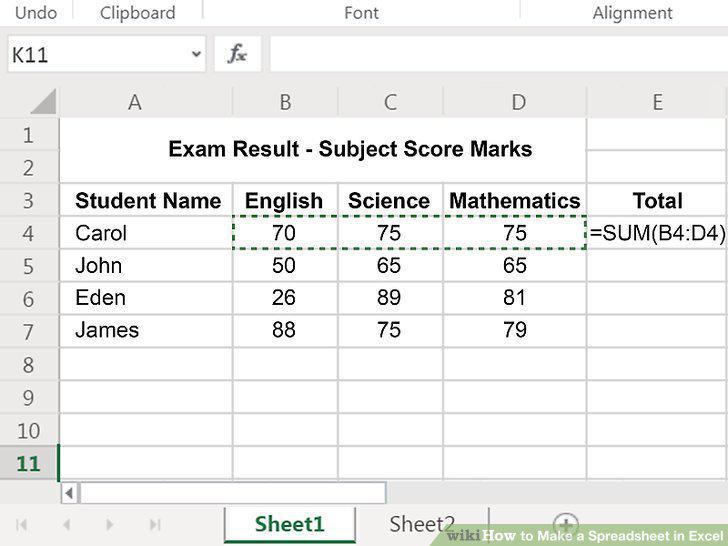Click Carol's English score 70
This screenshot has height=546, width=728.
(x=285, y=233)
